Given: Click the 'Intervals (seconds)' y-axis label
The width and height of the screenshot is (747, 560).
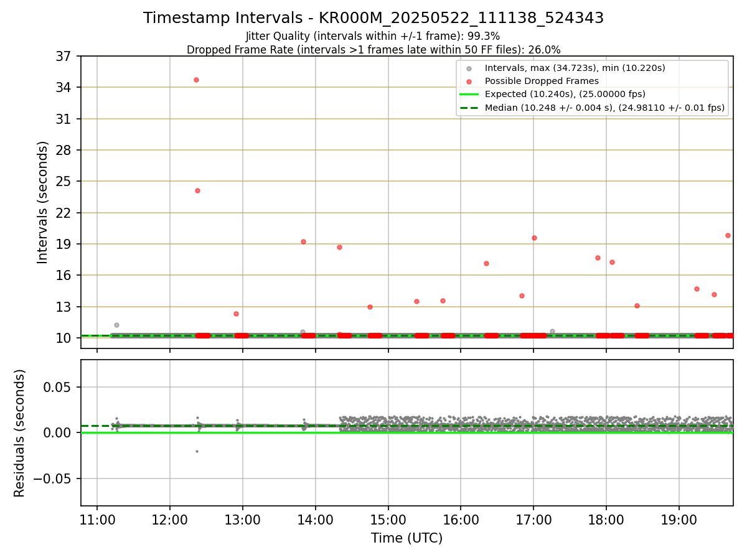Looking at the screenshot, I should pyautogui.click(x=42, y=202).
